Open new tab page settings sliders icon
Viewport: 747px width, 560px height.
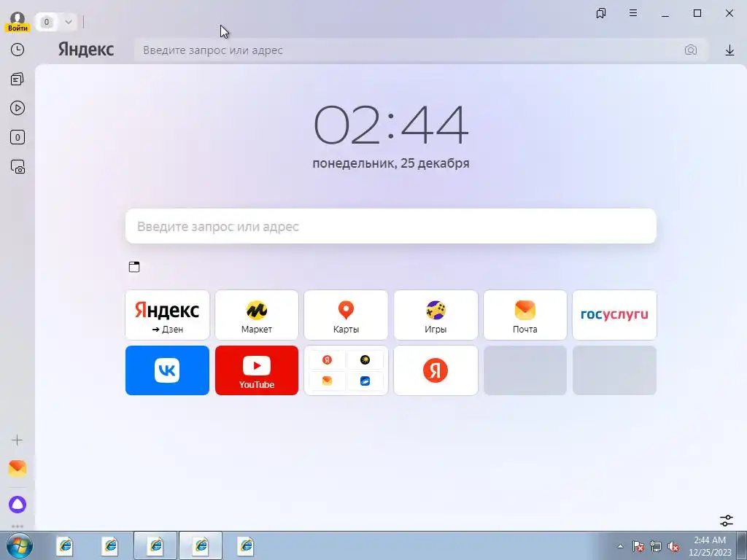(726, 520)
